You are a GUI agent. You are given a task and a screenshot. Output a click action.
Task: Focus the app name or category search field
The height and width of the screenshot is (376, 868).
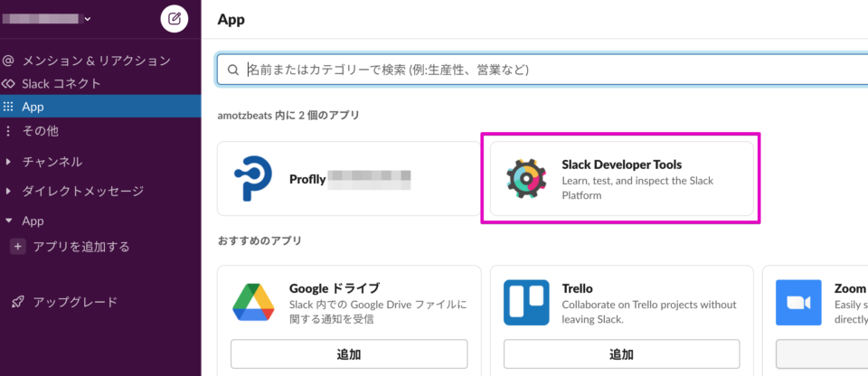tap(542, 70)
